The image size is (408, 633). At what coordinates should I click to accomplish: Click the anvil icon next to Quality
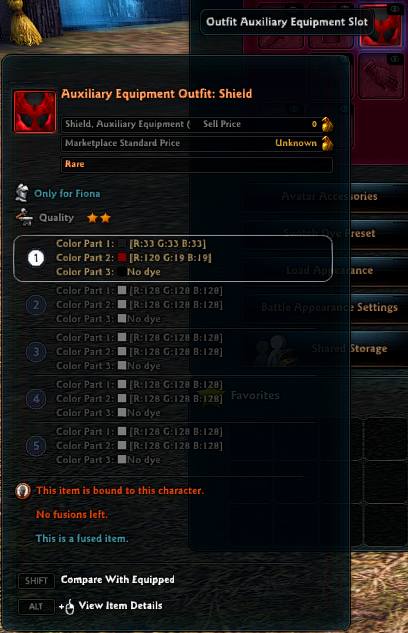pyautogui.click(x=24, y=217)
